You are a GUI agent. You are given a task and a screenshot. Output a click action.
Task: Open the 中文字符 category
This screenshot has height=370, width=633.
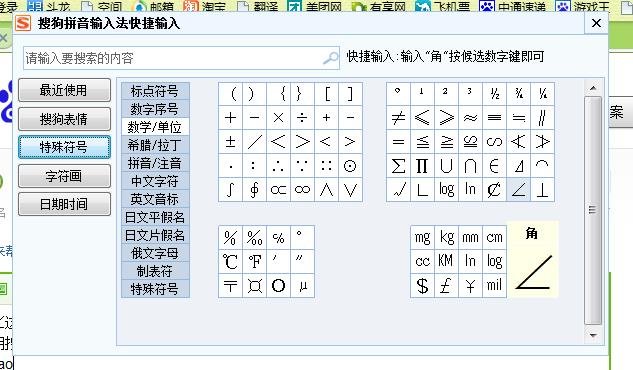(155, 181)
